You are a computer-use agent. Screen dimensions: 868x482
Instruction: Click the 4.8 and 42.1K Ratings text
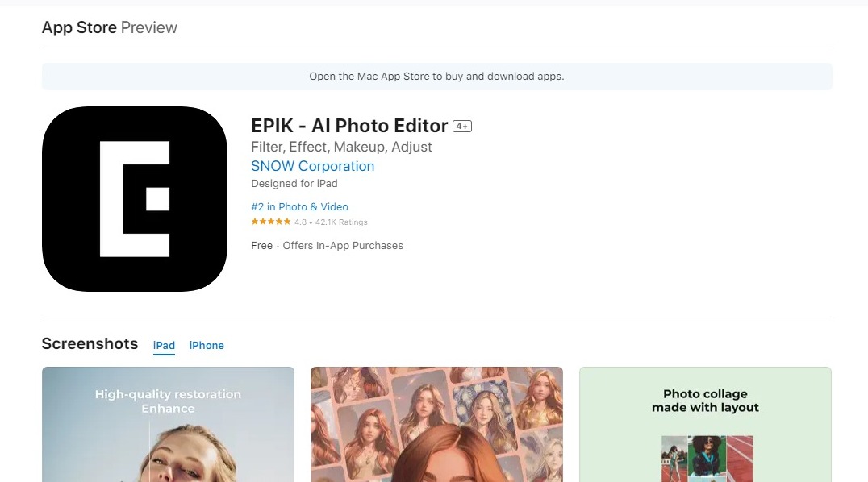click(x=331, y=222)
